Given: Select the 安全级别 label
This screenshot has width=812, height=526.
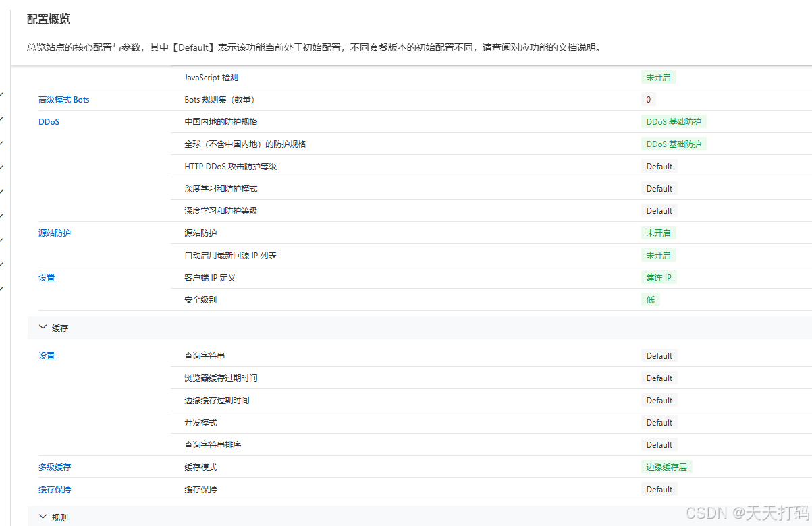Looking at the screenshot, I should [200, 300].
